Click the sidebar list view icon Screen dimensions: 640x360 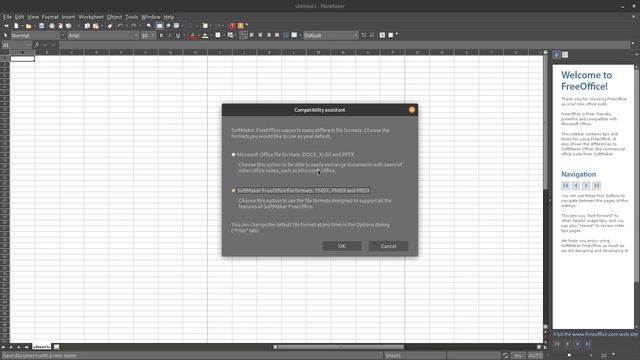pyautogui.click(x=565, y=55)
